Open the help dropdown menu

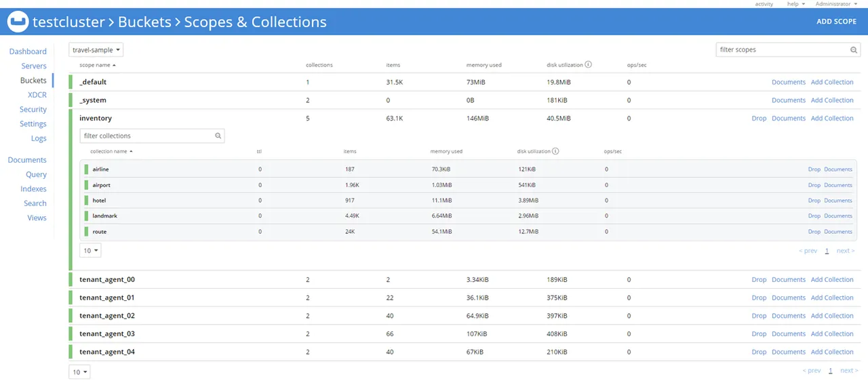[x=796, y=4]
